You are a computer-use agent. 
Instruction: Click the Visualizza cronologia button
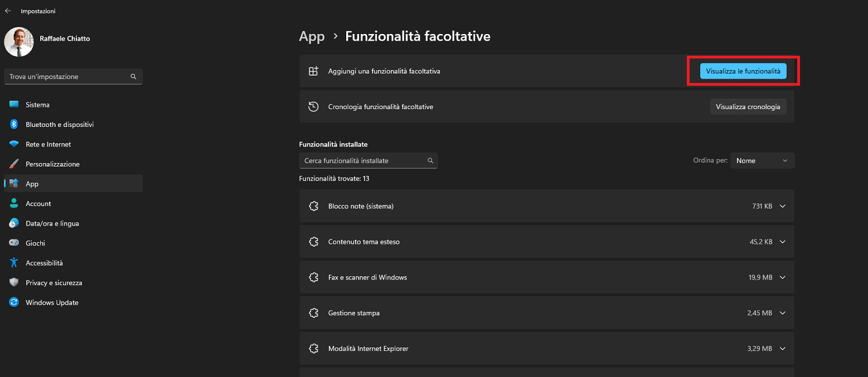click(748, 106)
